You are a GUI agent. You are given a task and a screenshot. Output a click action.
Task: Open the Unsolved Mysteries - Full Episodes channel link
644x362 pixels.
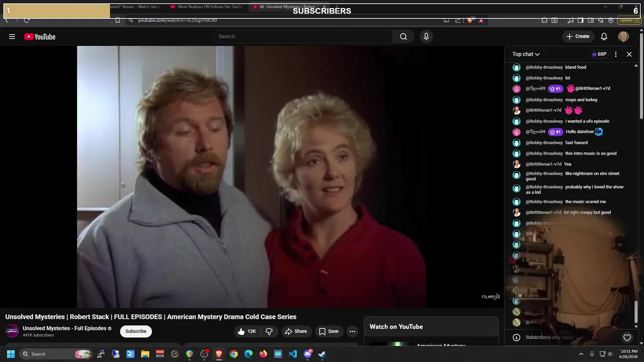click(64, 328)
